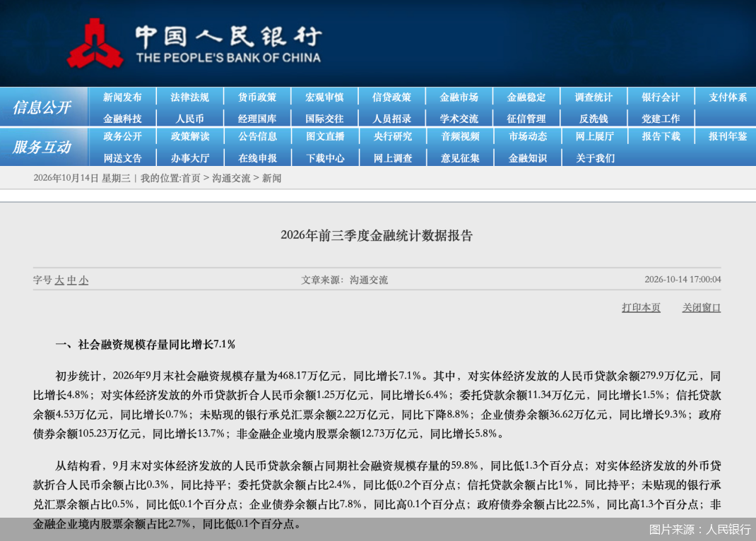
Task: Select 报刊年鉴 navigation link
Action: pyautogui.click(x=728, y=136)
